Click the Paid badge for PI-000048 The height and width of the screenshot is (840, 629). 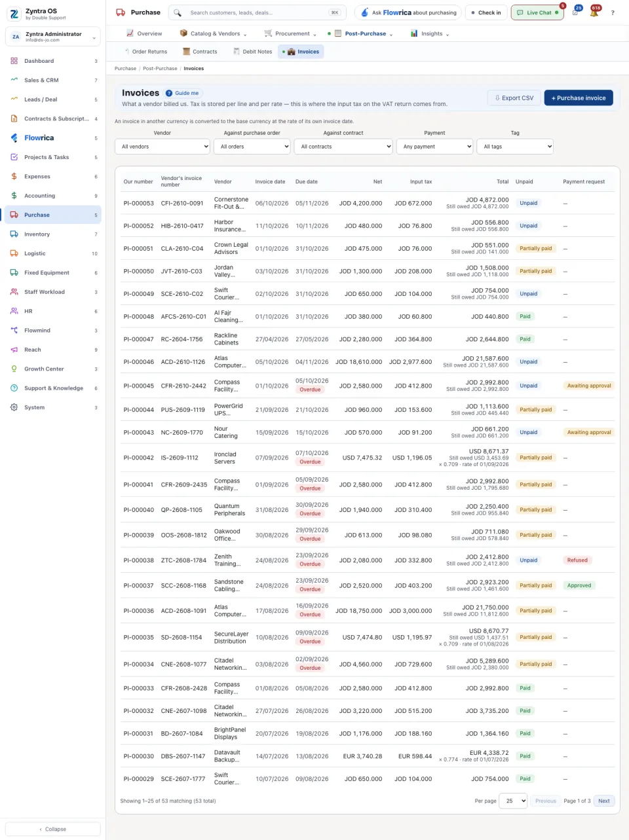525,316
